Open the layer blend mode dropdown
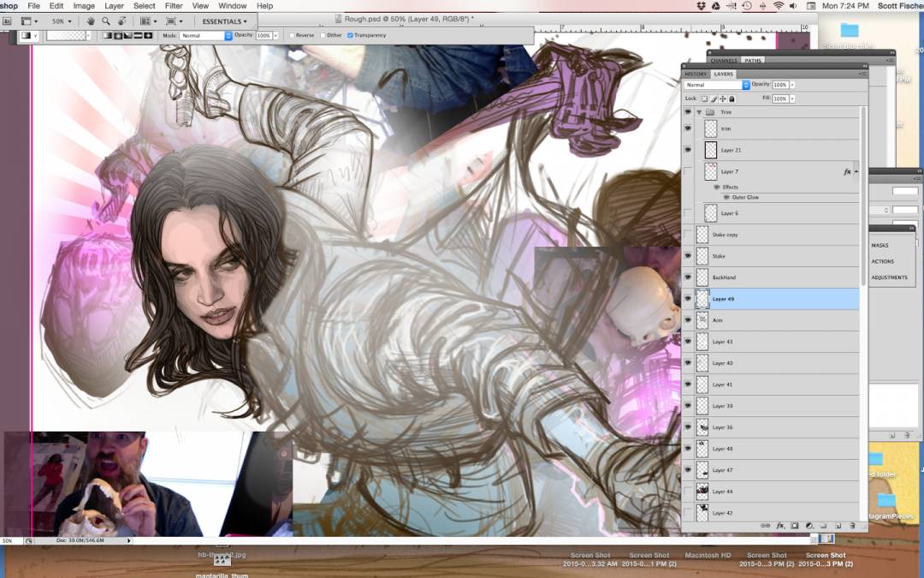Viewport: 924px width, 578px height. [716, 85]
